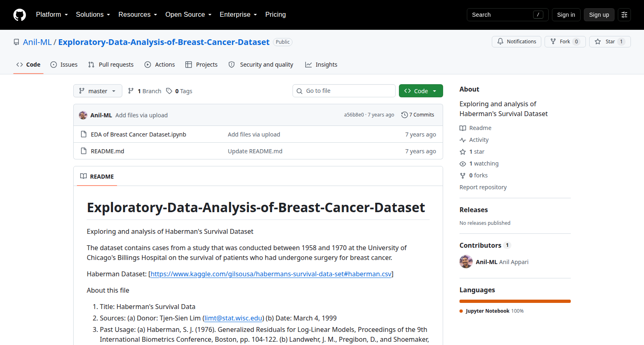Click the tag icon beside 0 Tags
Image resolution: width=644 pixels, height=345 pixels.
click(x=169, y=91)
